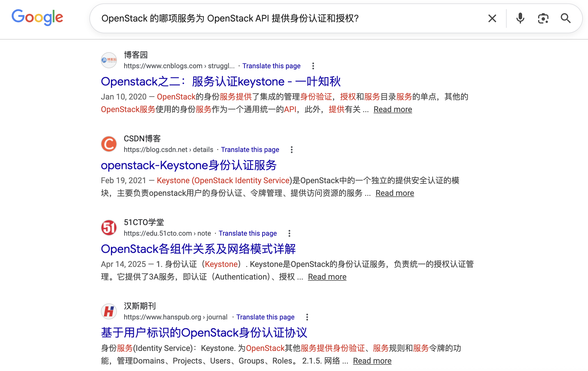Translate the edu.51cto.com result page
This screenshot has height=371, width=588.
coord(248,233)
